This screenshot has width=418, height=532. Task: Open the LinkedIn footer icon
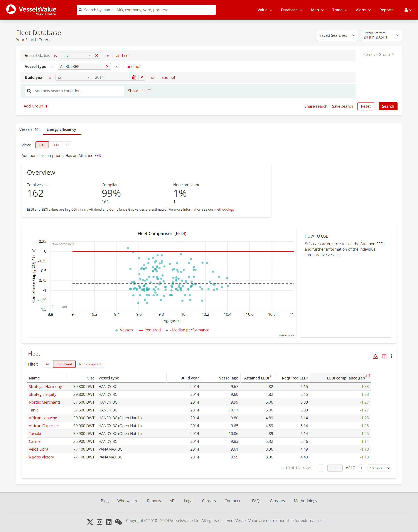coord(109,522)
